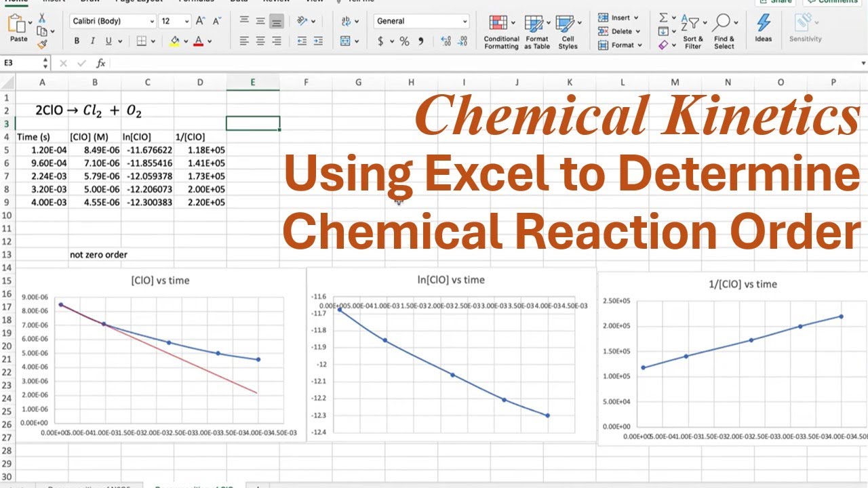Select column E header

253,83
